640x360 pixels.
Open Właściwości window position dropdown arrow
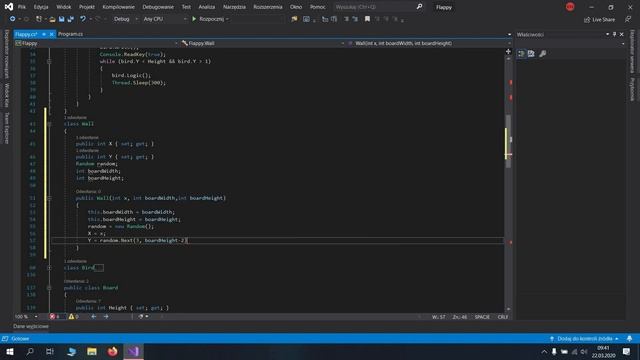[607, 35]
